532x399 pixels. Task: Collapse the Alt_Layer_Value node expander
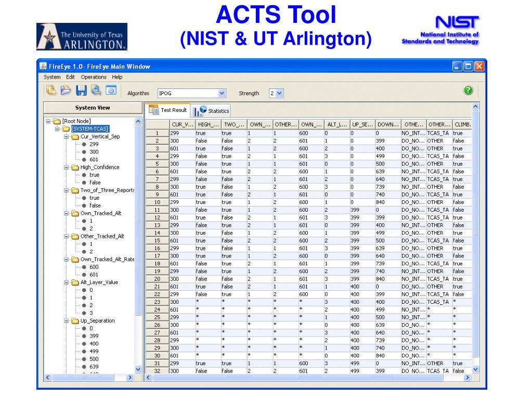coord(67,282)
